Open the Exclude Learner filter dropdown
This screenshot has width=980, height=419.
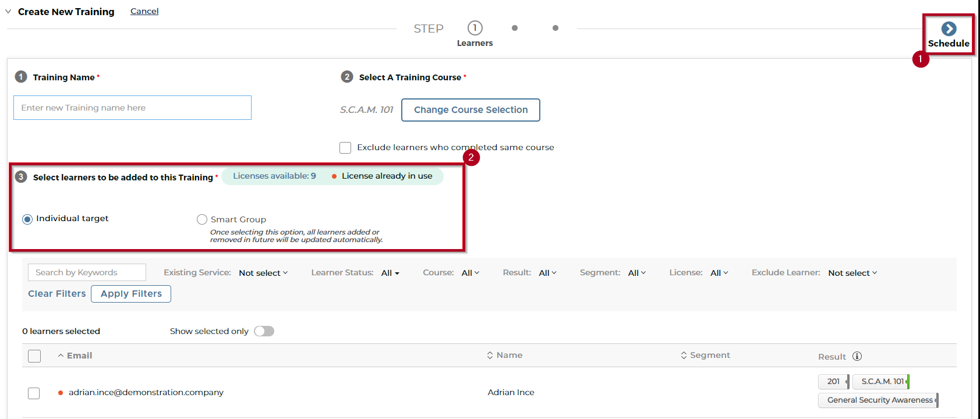852,273
